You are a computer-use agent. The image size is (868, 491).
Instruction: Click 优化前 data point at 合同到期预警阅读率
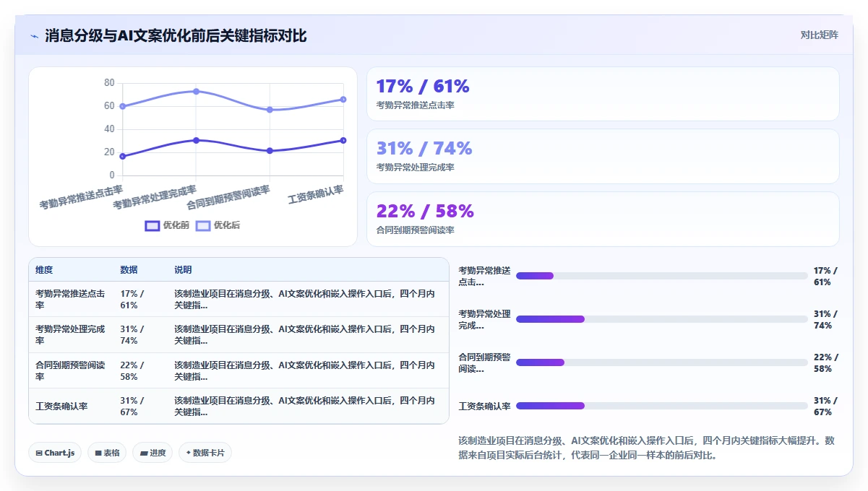pyautogui.click(x=270, y=151)
